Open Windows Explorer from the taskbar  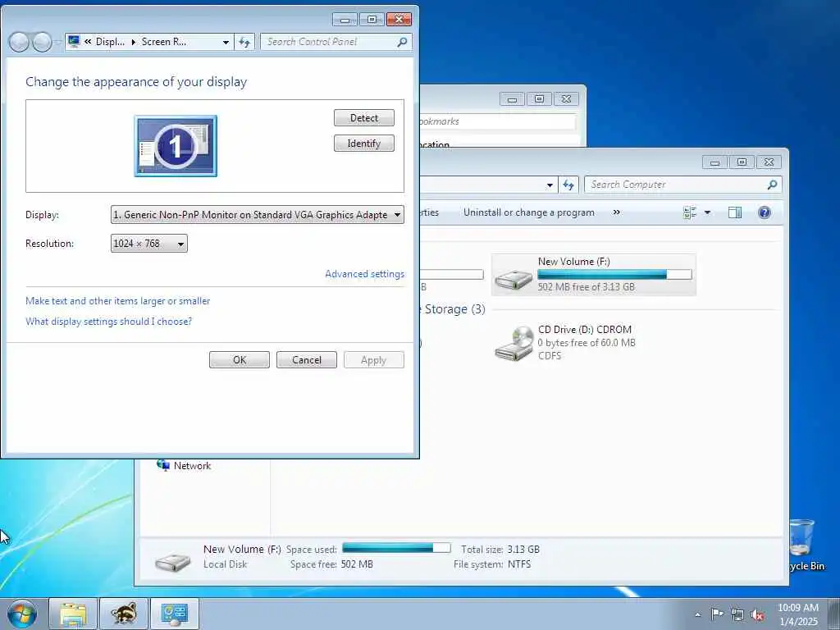pyautogui.click(x=73, y=614)
